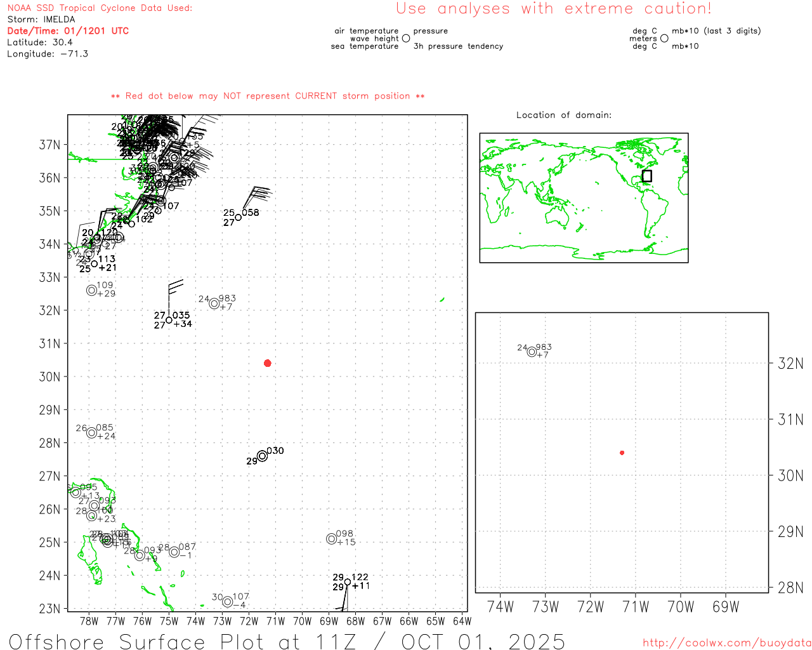Open the world map domain thumbnail
The height and width of the screenshot is (650, 812).
[x=584, y=198]
